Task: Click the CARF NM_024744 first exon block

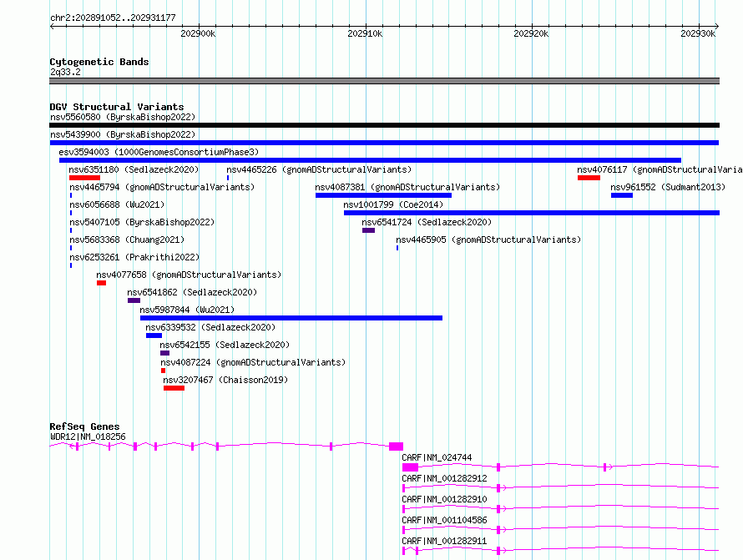Action: pos(411,467)
